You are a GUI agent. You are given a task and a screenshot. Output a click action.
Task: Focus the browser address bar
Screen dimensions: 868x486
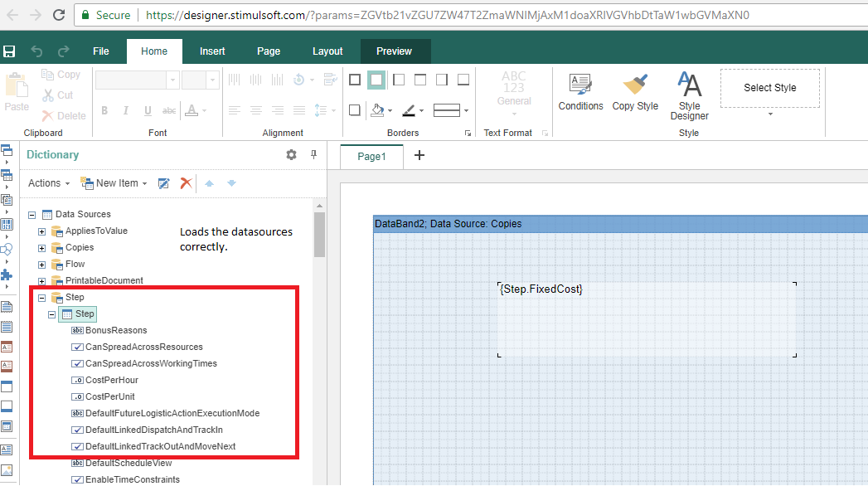click(471, 15)
